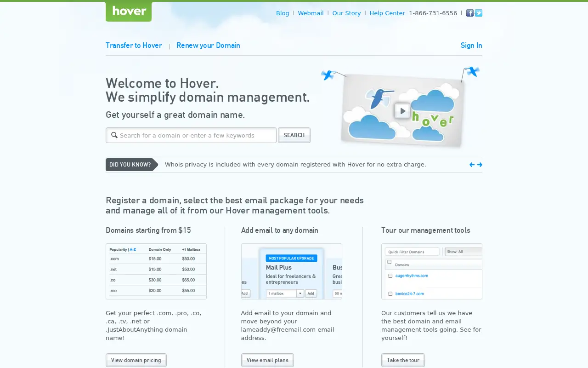Image resolution: width=588 pixels, height=368 pixels.
Task: Open Hover's Facebook page icon
Action: tap(469, 13)
